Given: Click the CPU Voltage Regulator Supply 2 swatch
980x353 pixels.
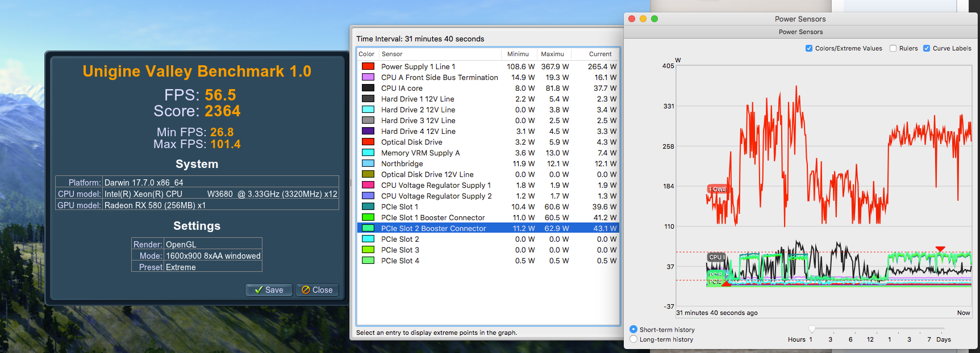Looking at the screenshot, I should tap(368, 196).
